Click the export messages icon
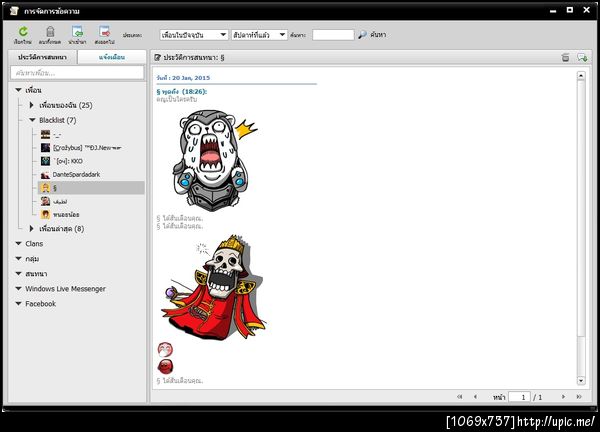This screenshot has height=432, width=600. (x=104, y=32)
